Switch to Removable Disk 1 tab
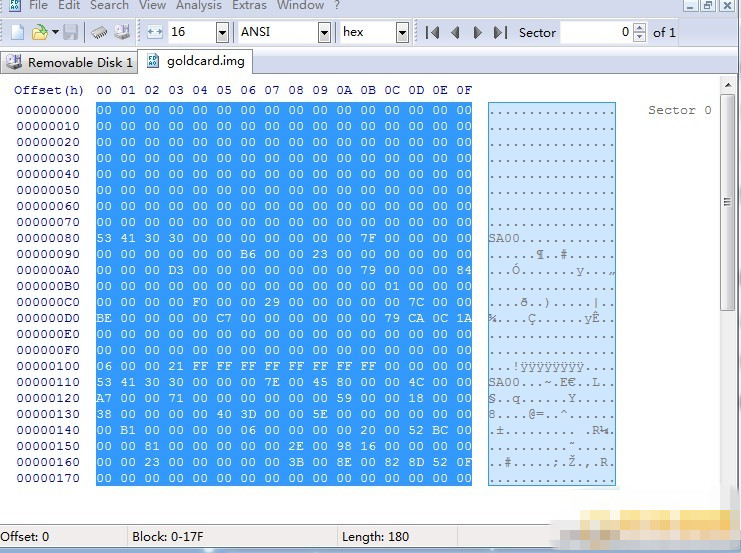Image resolution: width=741 pixels, height=553 pixels. pos(69,62)
